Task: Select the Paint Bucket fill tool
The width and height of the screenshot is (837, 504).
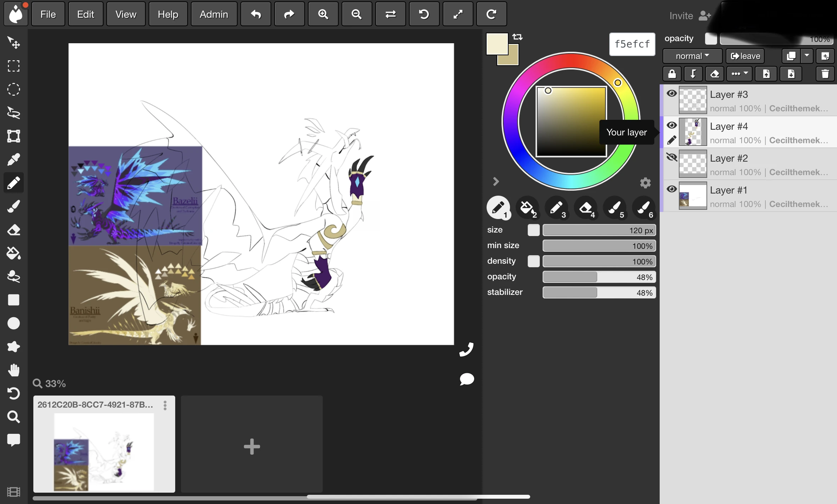Action: click(x=13, y=253)
